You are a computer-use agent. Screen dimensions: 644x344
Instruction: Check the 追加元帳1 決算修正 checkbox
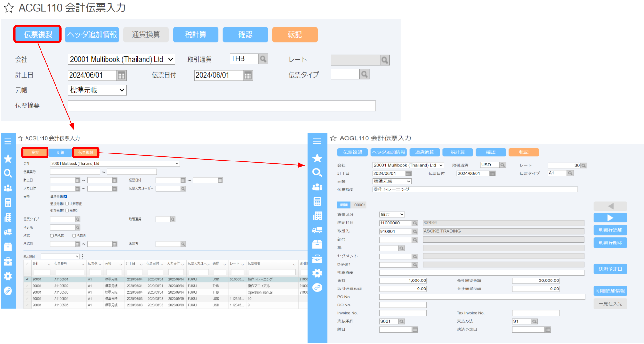click(x=67, y=204)
